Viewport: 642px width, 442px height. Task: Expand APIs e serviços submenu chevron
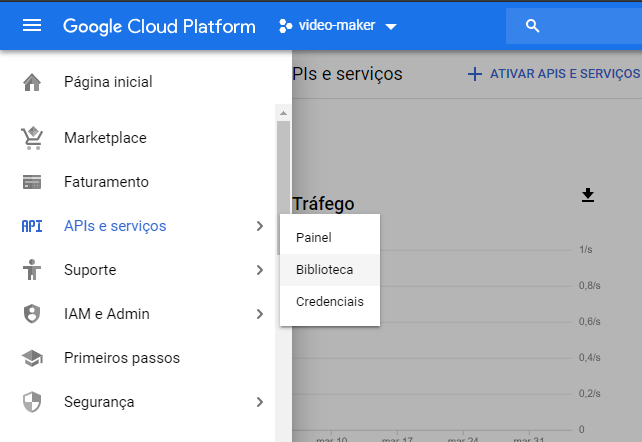[x=260, y=226]
